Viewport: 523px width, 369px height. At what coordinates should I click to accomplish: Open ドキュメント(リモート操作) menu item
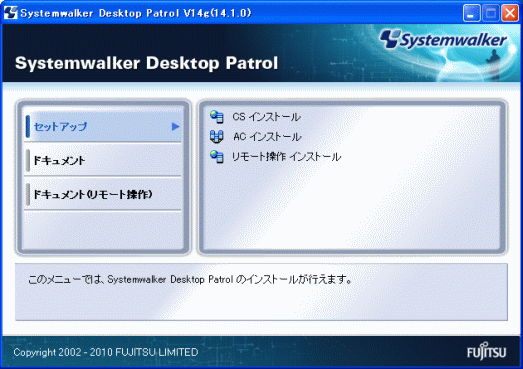coord(103,194)
